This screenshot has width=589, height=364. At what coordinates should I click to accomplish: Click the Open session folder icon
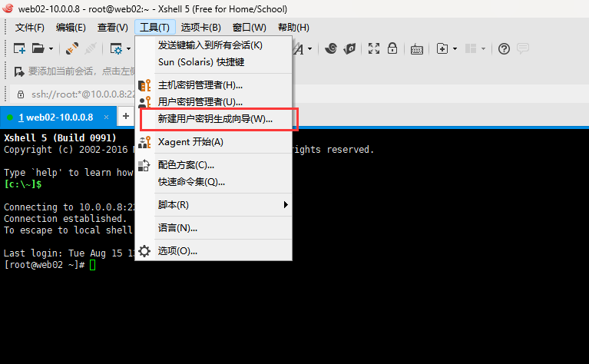(x=38, y=48)
